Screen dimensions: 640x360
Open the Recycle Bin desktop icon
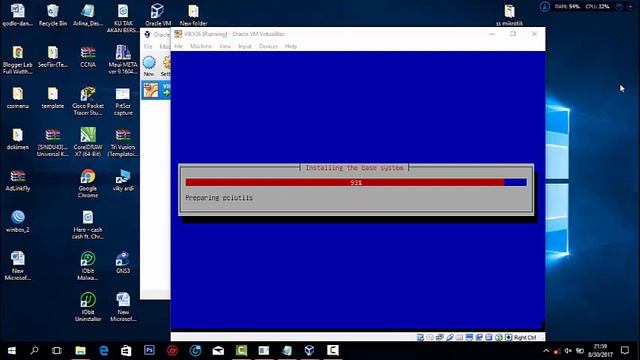tap(53, 15)
